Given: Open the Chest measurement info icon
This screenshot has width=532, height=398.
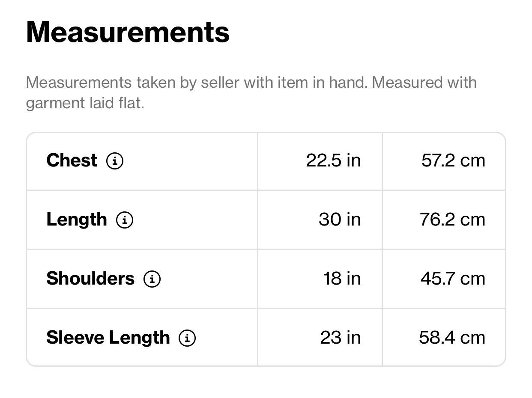Looking at the screenshot, I should point(115,161).
